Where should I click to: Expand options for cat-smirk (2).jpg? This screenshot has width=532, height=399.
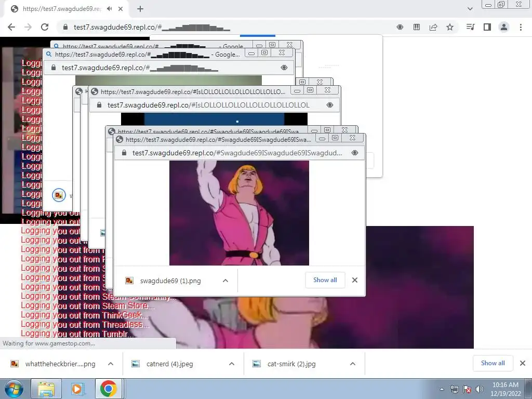click(x=353, y=364)
